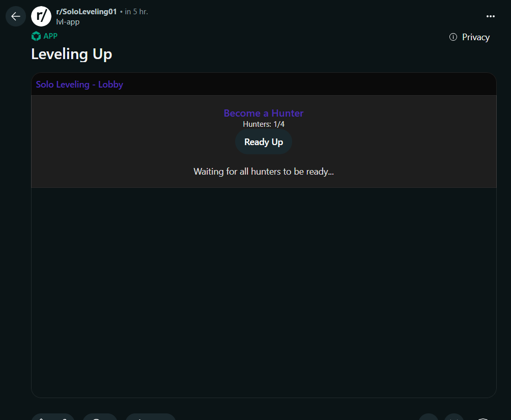Click the 'Solo Leveling - Lobby' header text
The image size is (511, 420).
79,85
